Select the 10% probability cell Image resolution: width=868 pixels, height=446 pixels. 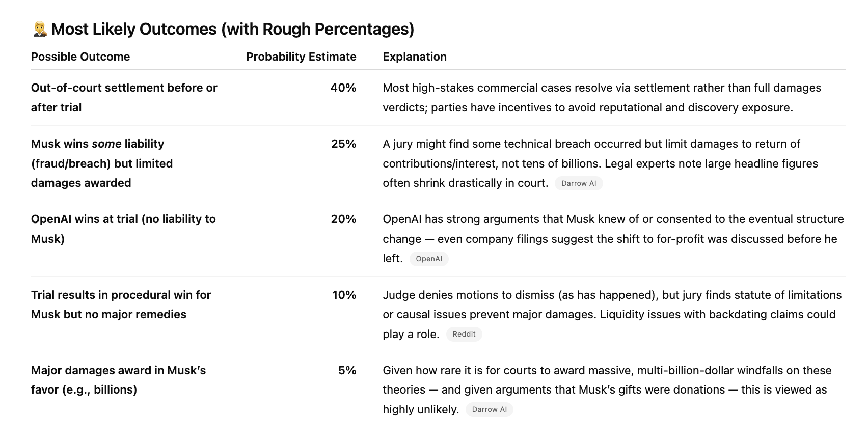344,295
